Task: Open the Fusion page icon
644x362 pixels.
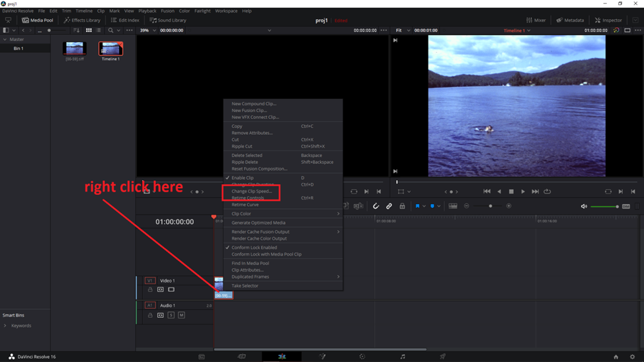Action: tap(323, 357)
